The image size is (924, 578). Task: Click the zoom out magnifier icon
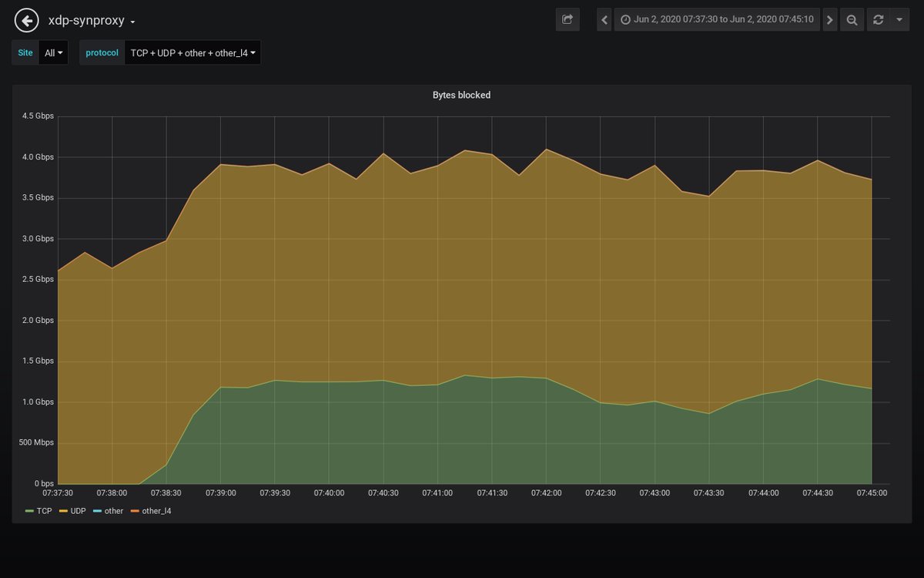(x=852, y=19)
